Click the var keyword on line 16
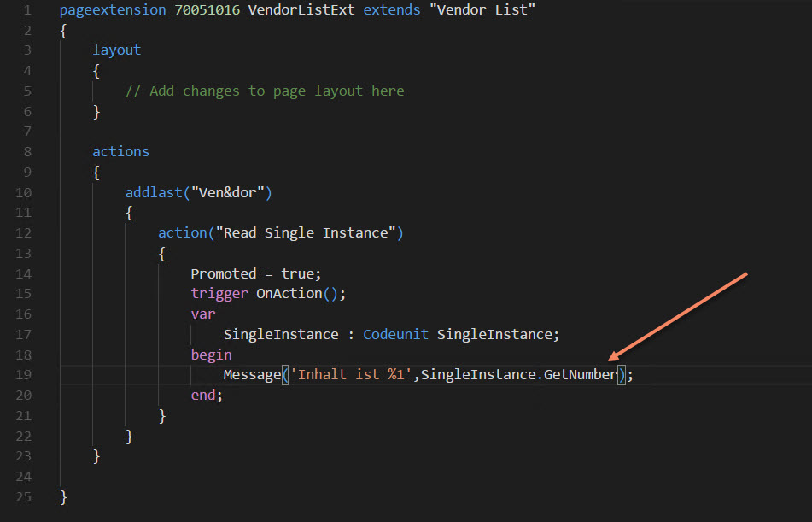 202,314
